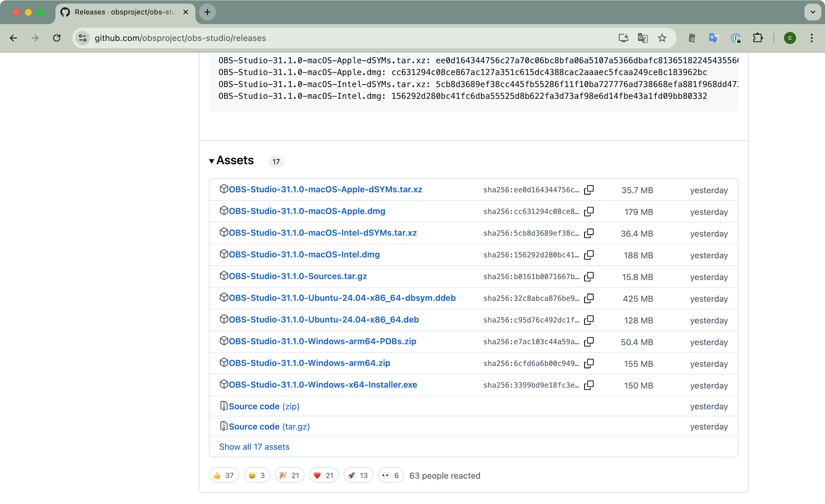
Task: Open the extension icon with lock badge
Action: coord(736,38)
